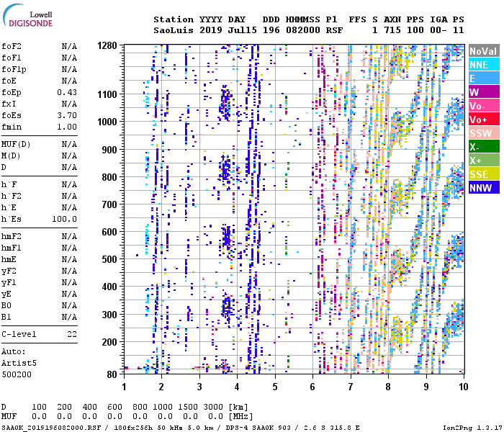This screenshot has width=504, height=432.
Task: Click the 500 km height axis label
Action: tap(109, 259)
